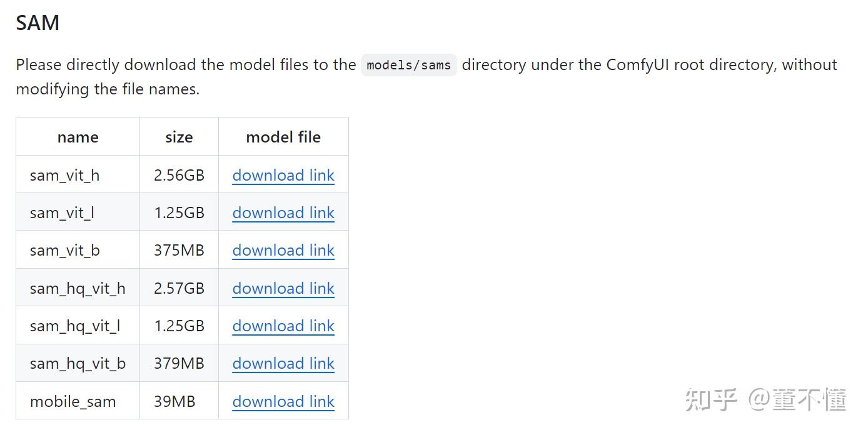868x435 pixels.
Task: Open download link for sam_hq_vit_l
Action: click(x=283, y=326)
